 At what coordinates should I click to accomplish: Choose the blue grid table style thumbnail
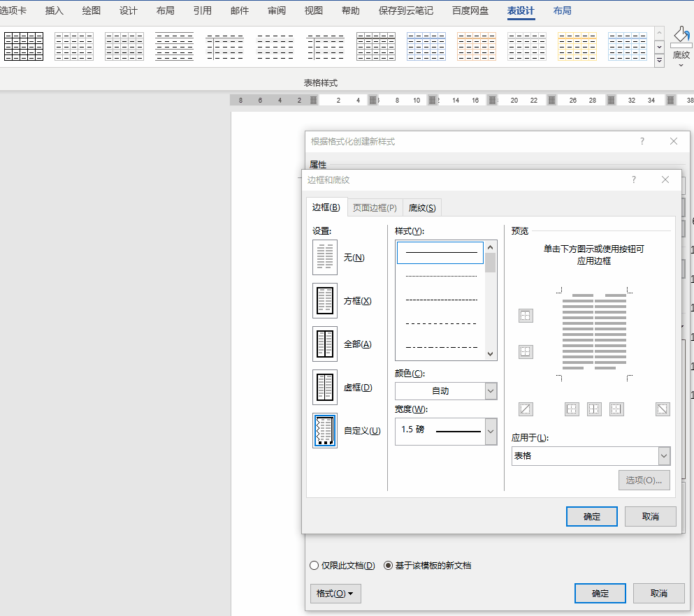426,46
